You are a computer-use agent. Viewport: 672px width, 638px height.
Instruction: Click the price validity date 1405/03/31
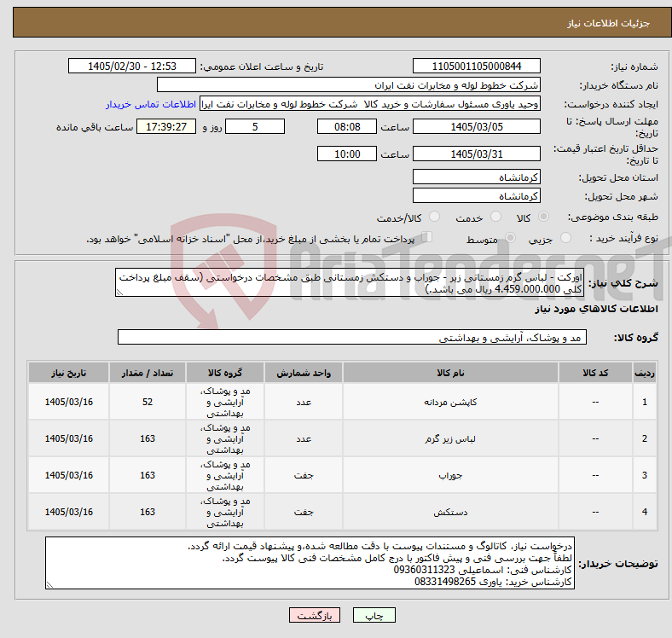[476, 154]
